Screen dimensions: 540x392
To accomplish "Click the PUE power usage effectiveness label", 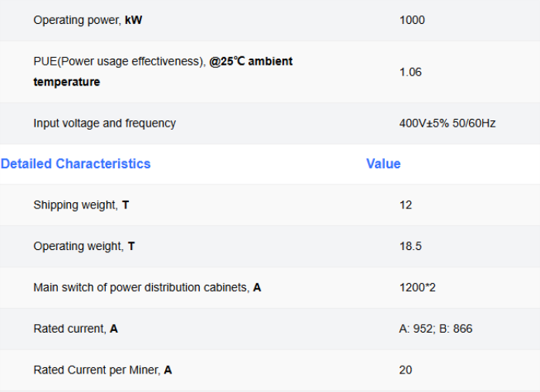I will pyautogui.click(x=119, y=62).
